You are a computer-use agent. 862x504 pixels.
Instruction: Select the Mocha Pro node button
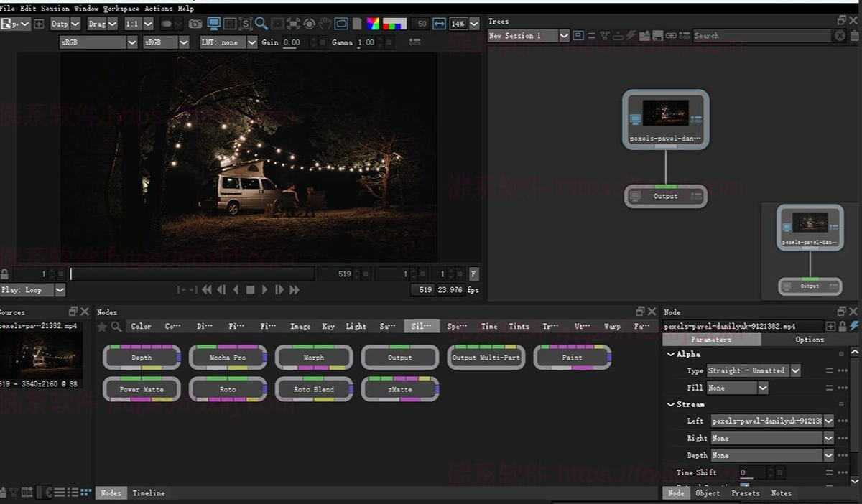tap(228, 358)
